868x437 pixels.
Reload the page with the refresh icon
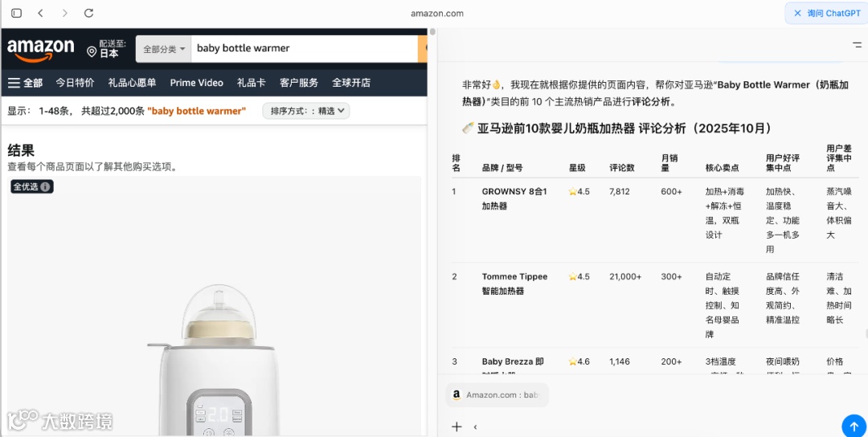tap(88, 13)
